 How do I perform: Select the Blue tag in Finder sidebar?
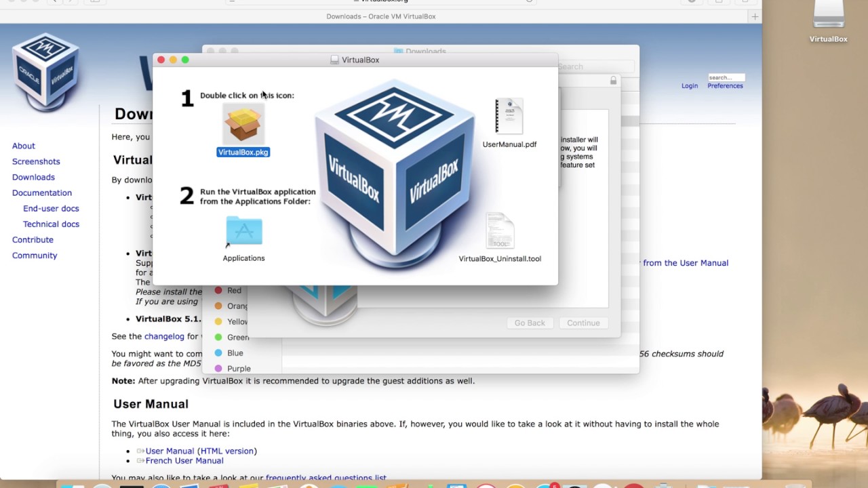pyautogui.click(x=229, y=352)
